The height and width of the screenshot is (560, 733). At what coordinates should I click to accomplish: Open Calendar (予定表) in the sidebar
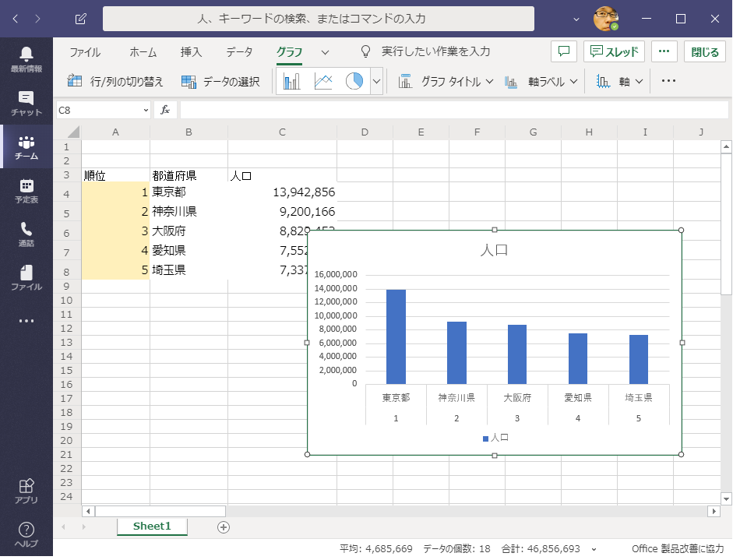coord(26,190)
